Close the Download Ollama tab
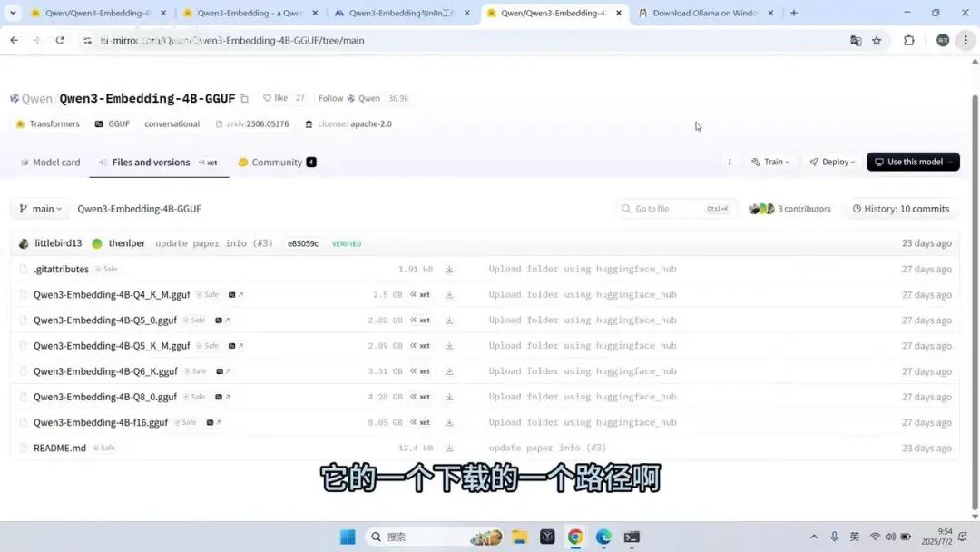The width and height of the screenshot is (980, 552). coord(770,13)
